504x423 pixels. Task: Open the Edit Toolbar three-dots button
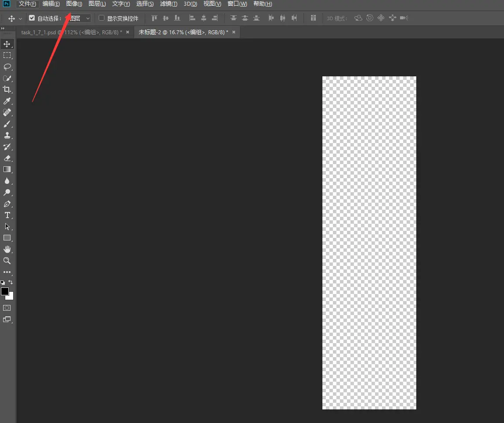[7, 272]
